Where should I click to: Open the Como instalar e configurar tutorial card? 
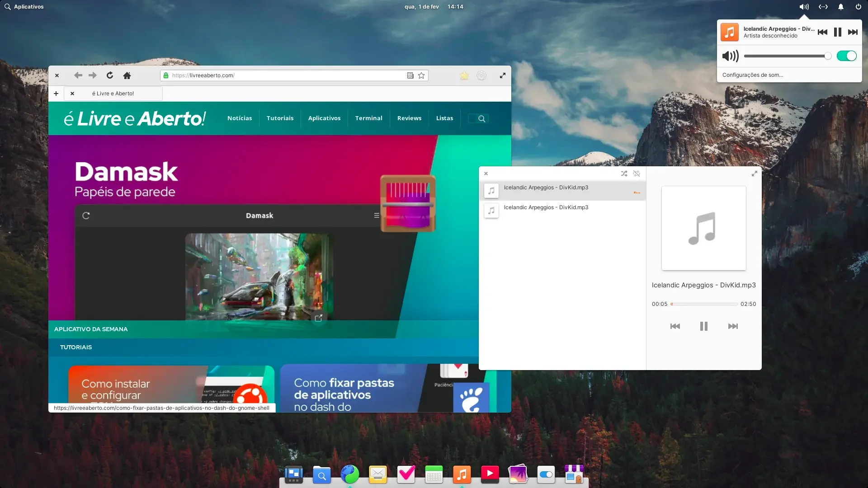[x=171, y=385]
